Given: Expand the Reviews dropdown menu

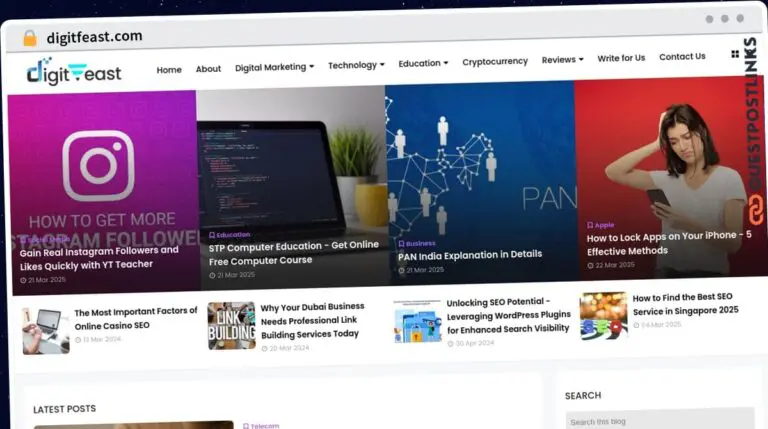Looking at the screenshot, I should click(562, 59).
